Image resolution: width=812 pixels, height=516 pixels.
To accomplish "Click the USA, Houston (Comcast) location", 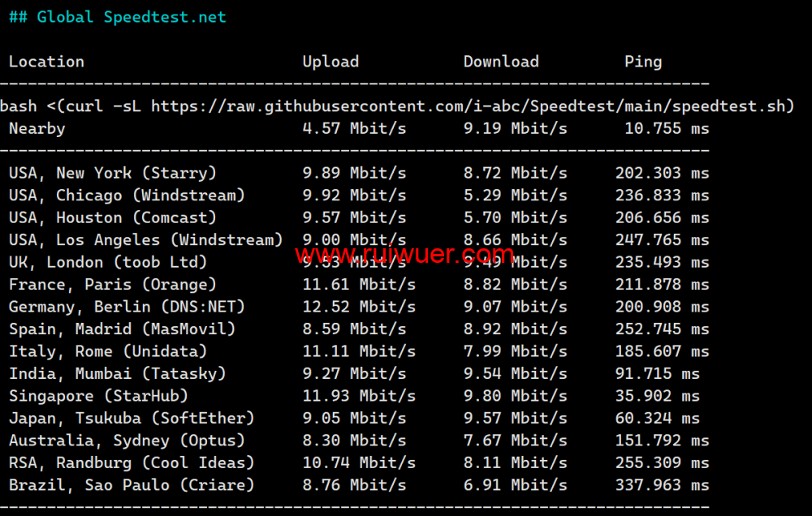I will pos(113,217).
